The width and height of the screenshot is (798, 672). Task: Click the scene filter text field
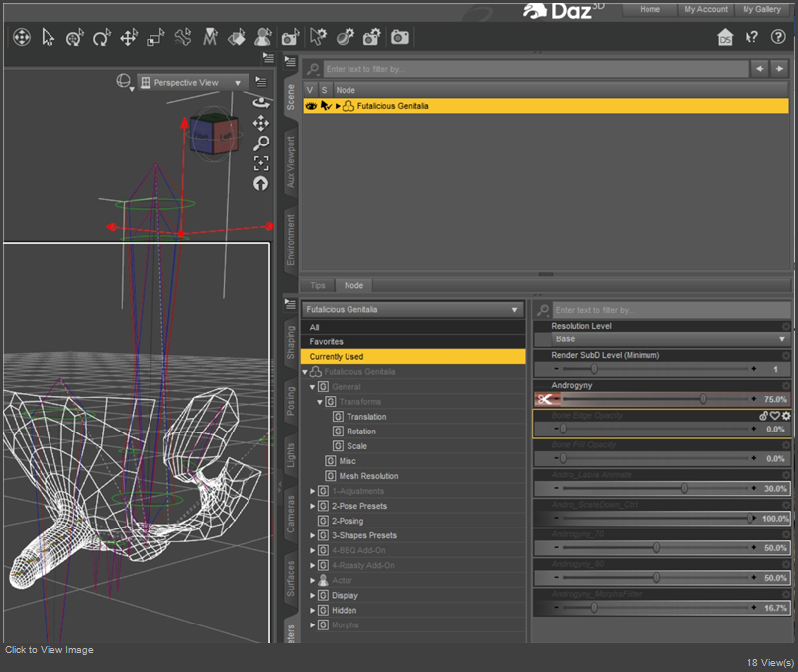[537, 69]
